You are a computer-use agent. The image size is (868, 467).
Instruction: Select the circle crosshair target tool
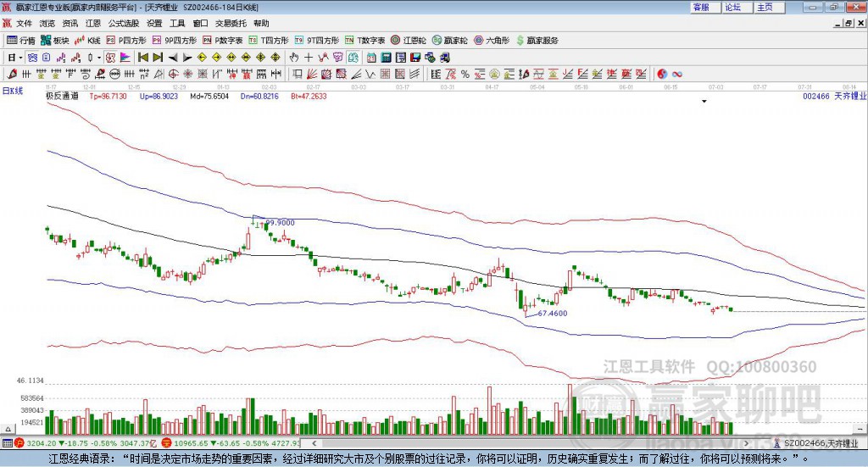pyautogui.click(x=173, y=74)
